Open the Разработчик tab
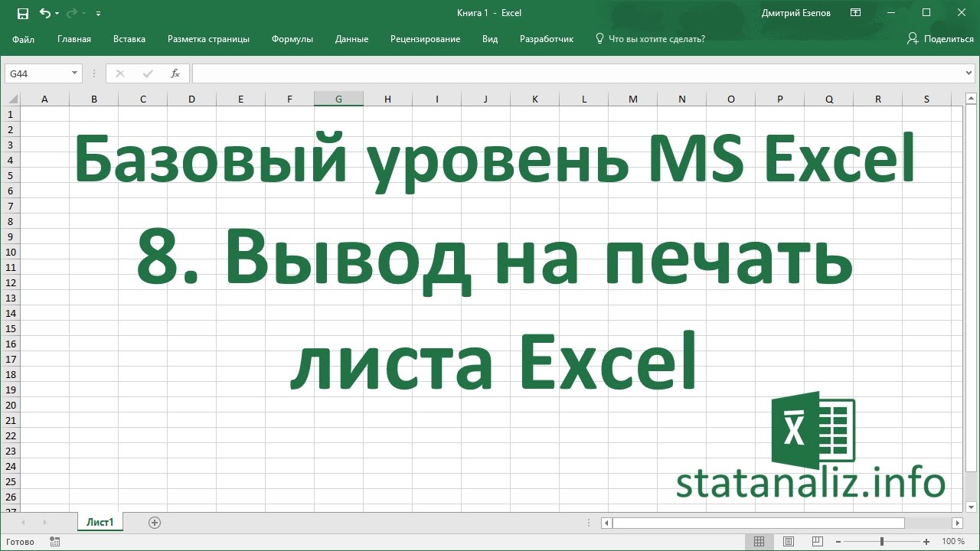 point(547,39)
